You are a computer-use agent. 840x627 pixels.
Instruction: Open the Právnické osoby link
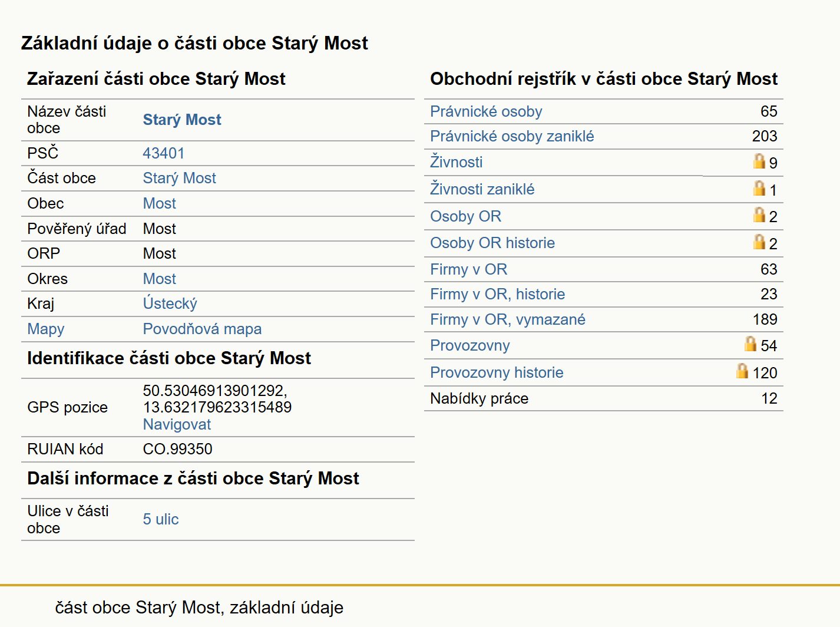486,111
